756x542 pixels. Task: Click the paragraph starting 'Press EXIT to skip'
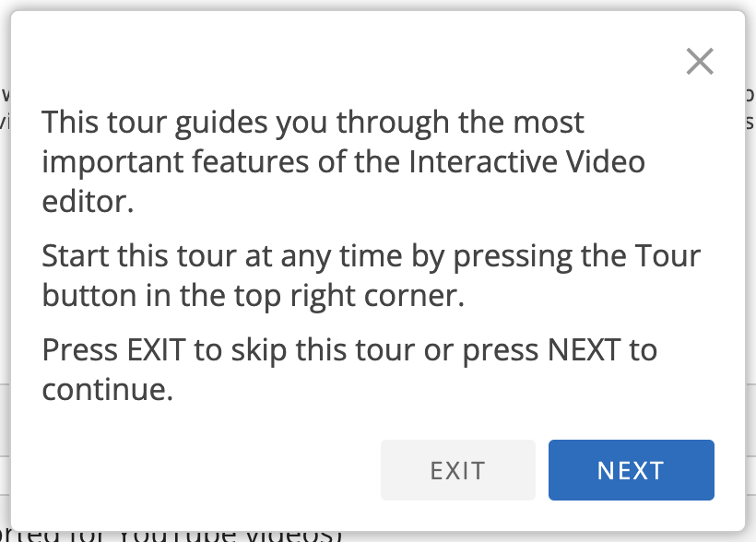[348, 370]
